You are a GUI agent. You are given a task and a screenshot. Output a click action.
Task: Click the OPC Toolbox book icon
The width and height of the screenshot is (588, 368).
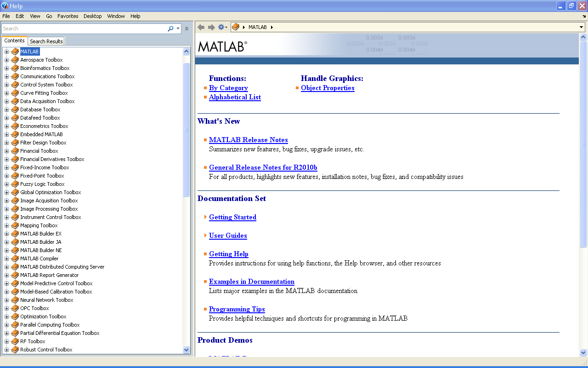[15, 308]
